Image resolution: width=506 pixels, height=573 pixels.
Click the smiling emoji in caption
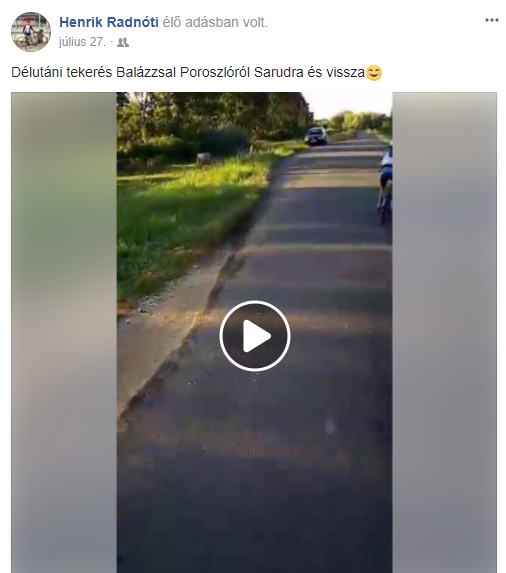(x=374, y=72)
